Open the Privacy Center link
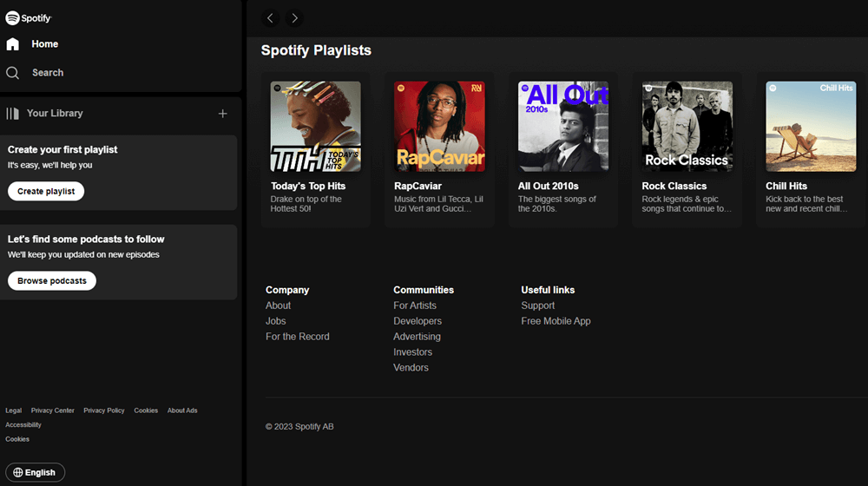Image resolution: width=868 pixels, height=486 pixels. (53, 410)
